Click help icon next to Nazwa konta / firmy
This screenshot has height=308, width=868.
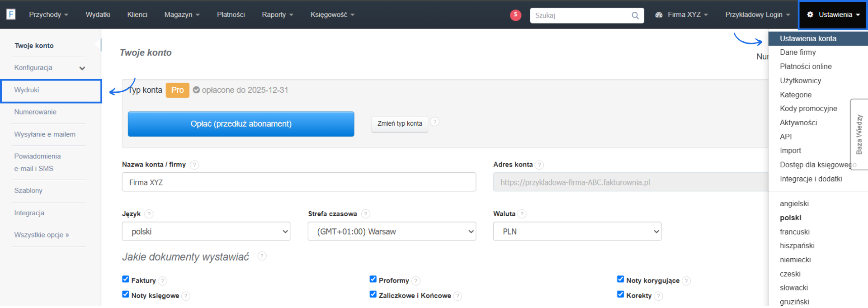click(194, 165)
